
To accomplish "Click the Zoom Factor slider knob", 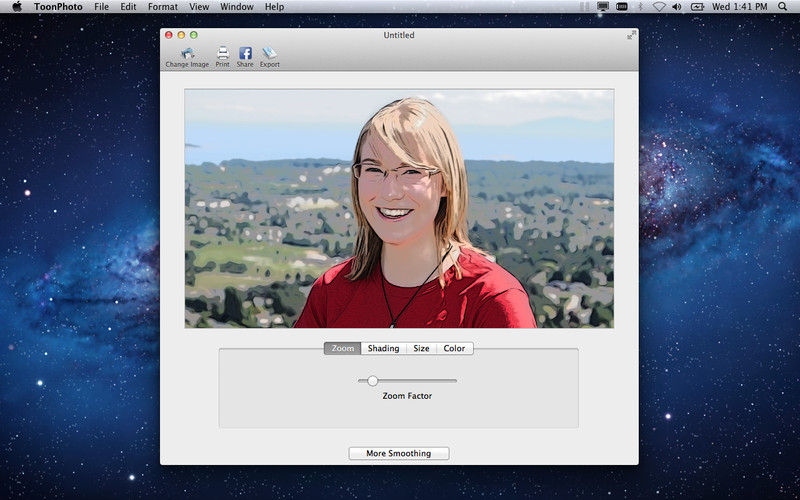I will pos(372,381).
